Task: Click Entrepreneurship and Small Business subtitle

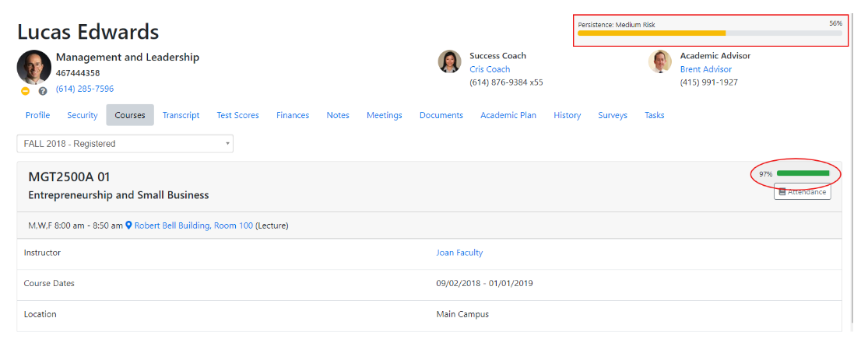Action: click(x=118, y=195)
